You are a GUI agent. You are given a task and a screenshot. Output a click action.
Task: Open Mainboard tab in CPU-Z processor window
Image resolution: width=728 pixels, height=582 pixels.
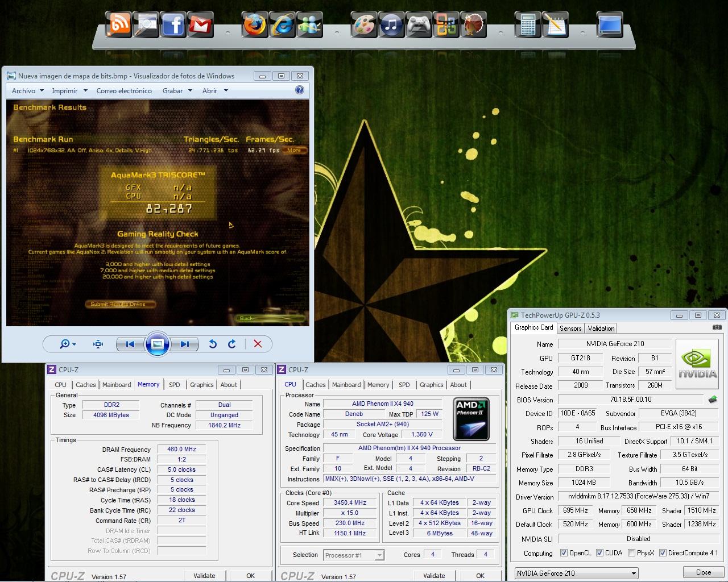pos(346,385)
